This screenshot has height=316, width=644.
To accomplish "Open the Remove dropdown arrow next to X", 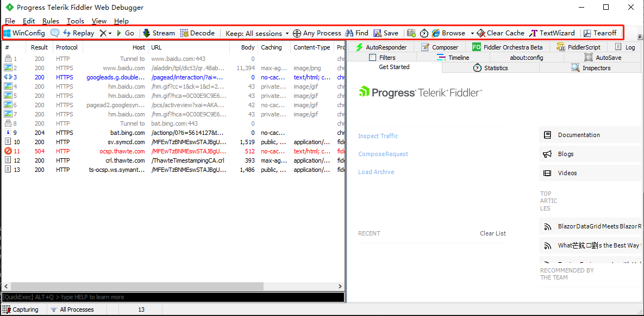I will coord(110,33).
